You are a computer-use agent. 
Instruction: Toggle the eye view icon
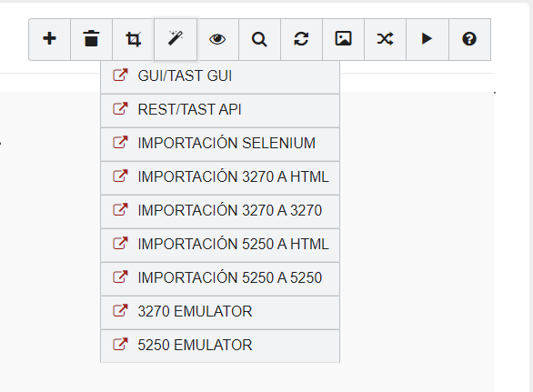coord(217,39)
